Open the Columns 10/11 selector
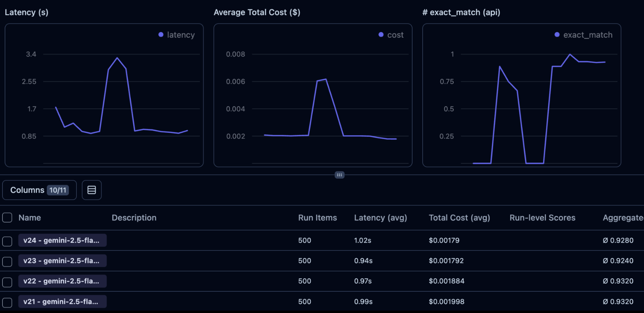The image size is (644, 313). [39, 190]
